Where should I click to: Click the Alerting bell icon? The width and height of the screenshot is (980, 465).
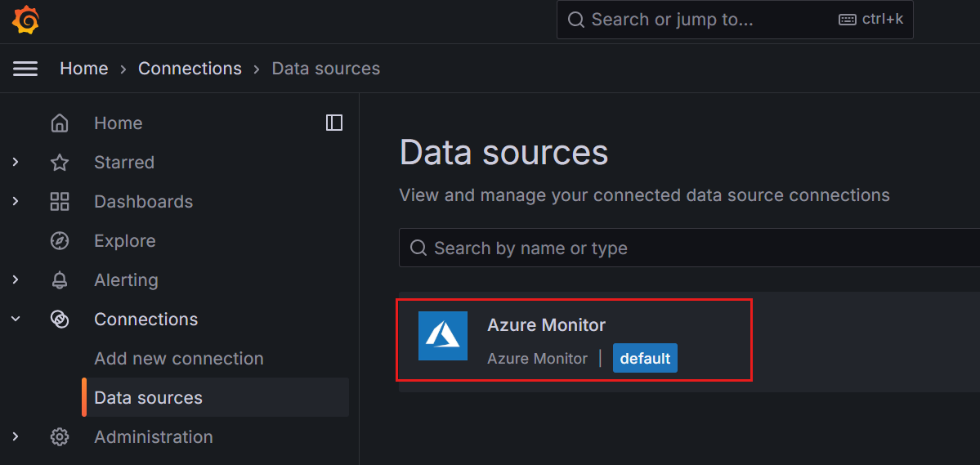[x=60, y=280]
